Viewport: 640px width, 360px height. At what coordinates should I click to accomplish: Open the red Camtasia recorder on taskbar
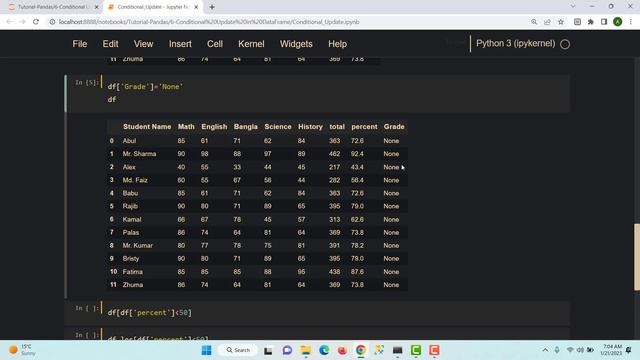[434, 350]
